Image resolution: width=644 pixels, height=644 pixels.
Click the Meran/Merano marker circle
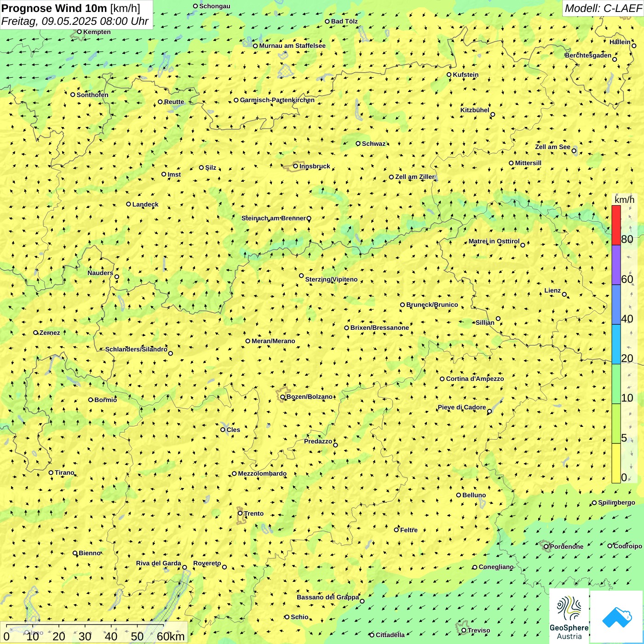pos(248,341)
